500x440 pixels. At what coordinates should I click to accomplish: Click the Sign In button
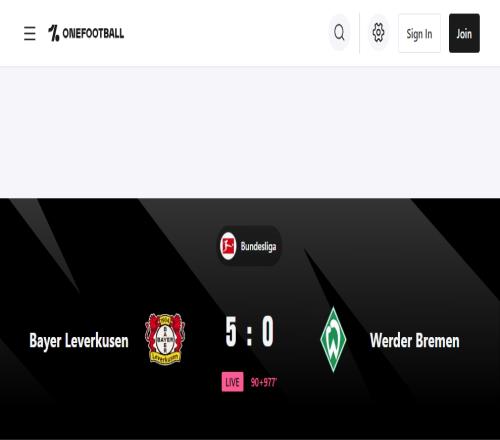click(419, 33)
